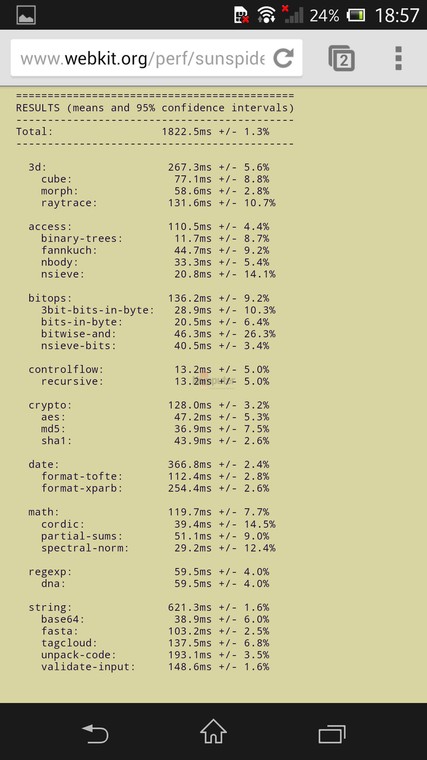Tap the string 621.3ms result line

click(149, 607)
